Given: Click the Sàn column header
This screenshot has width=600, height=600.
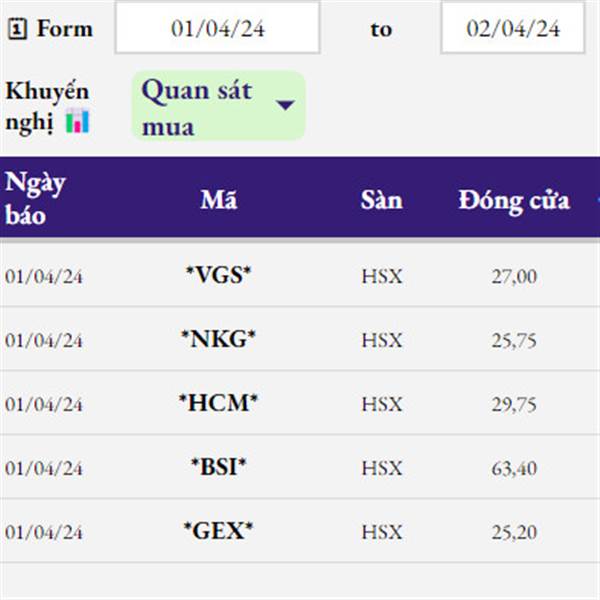Looking at the screenshot, I should pyautogui.click(x=381, y=200).
